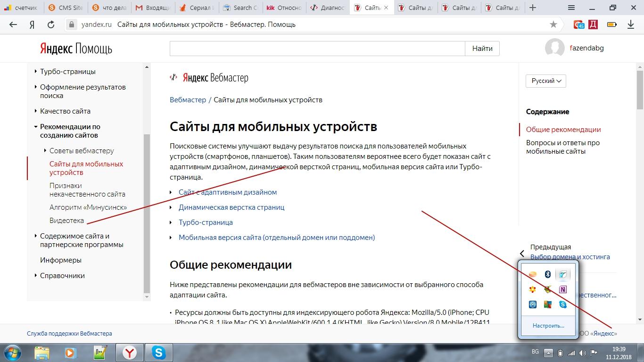This screenshot has height=362, width=644.
Task: Open the Русский language dropdown
Action: 546,81
